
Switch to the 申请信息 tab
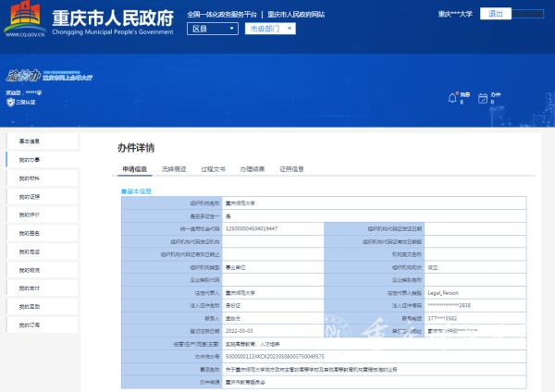135,170
